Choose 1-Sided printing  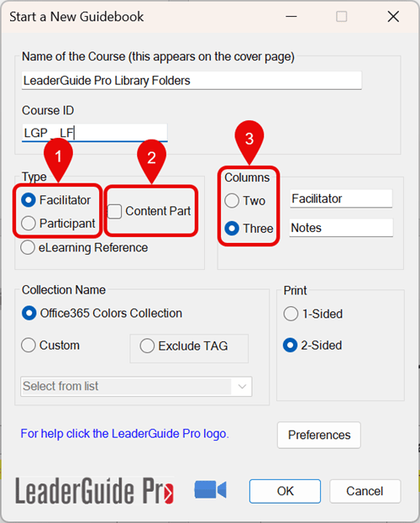(291, 314)
